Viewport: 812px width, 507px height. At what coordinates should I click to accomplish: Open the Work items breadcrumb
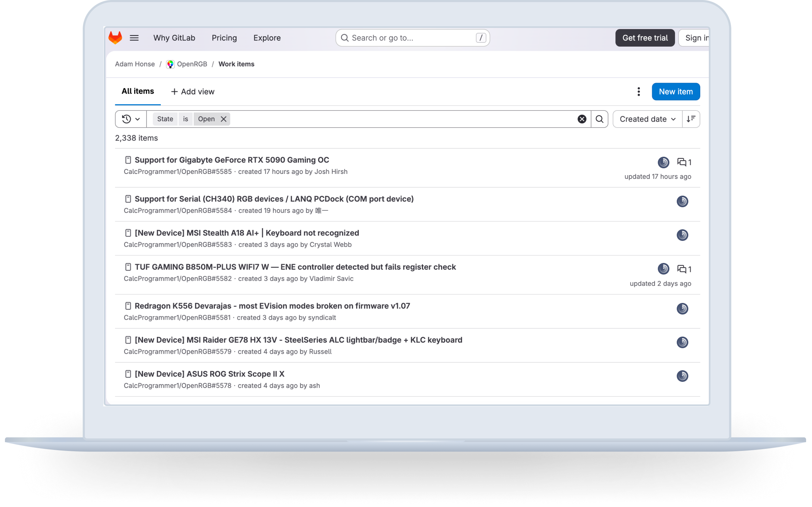coord(237,64)
